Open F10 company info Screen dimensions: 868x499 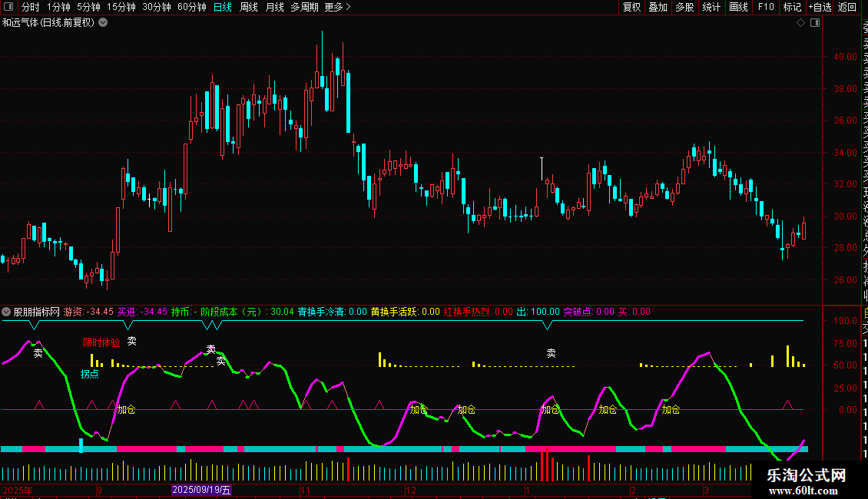point(766,7)
